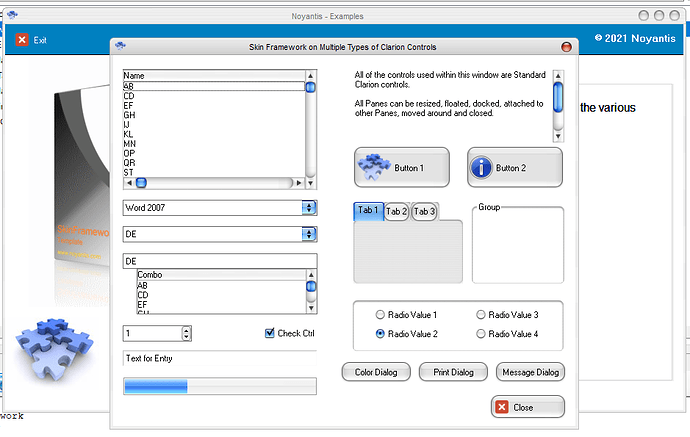Select the AB row in Name list
The image size is (690, 437).
[214, 86]
